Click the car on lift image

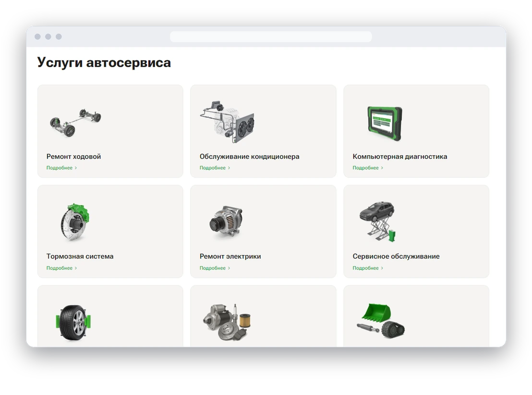pyautogui.click(x=377, y=222)
